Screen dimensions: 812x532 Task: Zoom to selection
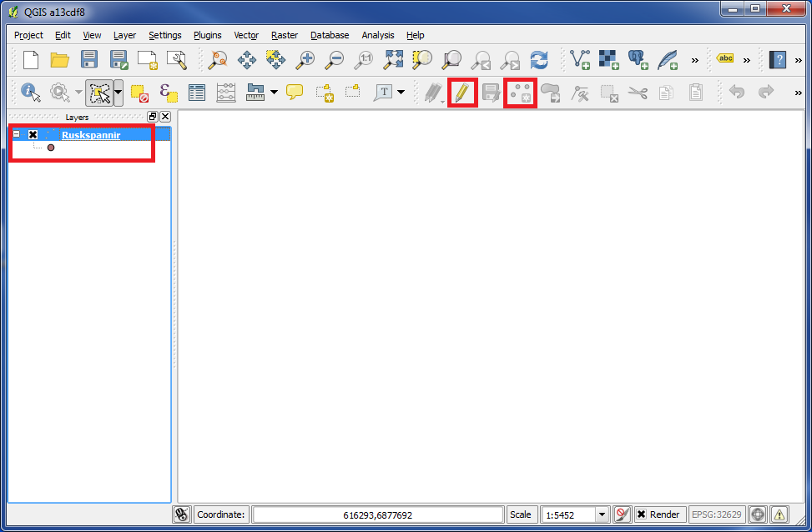(x=422, y=59)
